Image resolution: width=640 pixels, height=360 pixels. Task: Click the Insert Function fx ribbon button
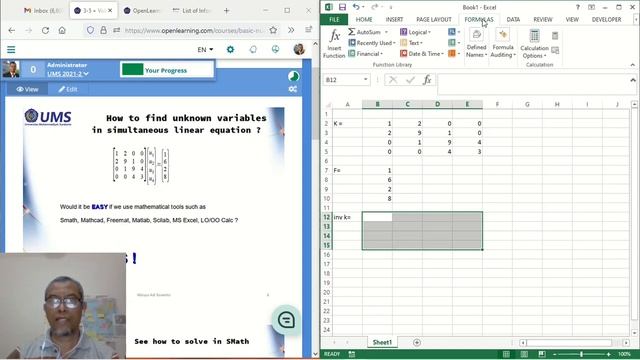[334, 43]
